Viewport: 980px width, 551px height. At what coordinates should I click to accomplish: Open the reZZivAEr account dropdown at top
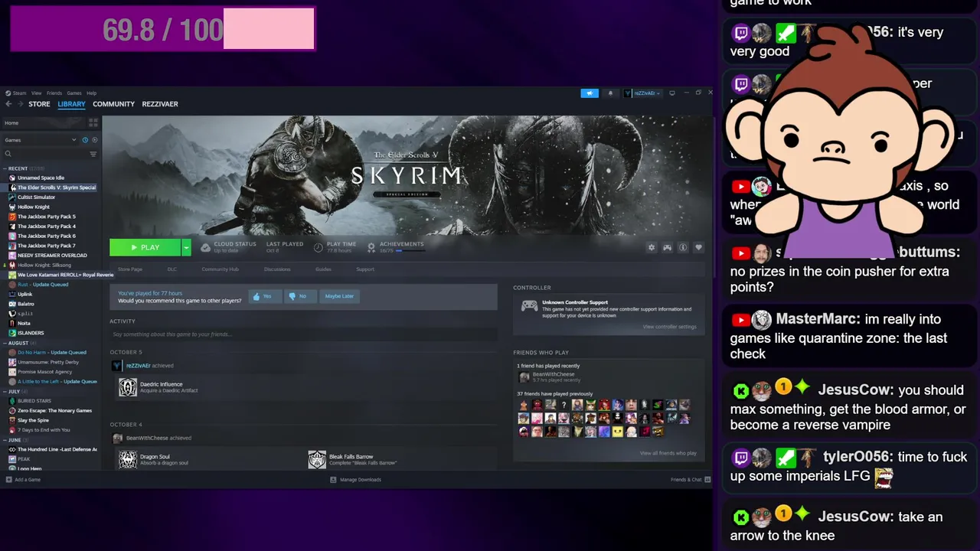[x=643, y=93]
